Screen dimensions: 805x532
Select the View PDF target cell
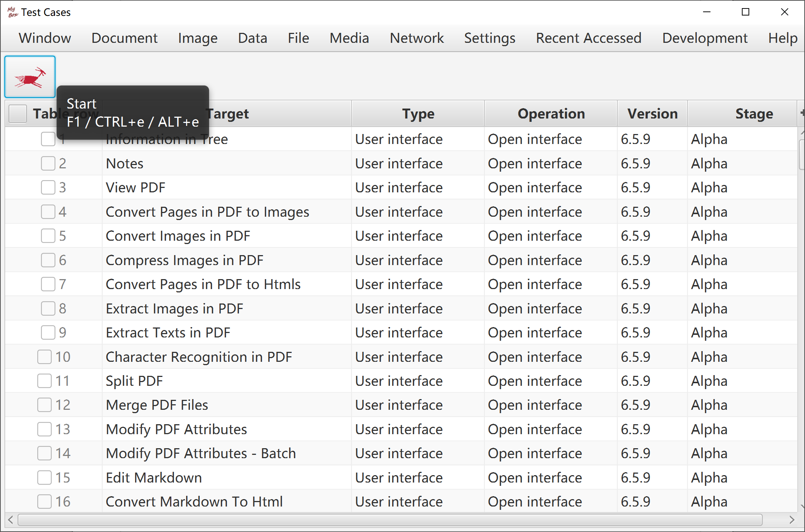click(226, 188)
